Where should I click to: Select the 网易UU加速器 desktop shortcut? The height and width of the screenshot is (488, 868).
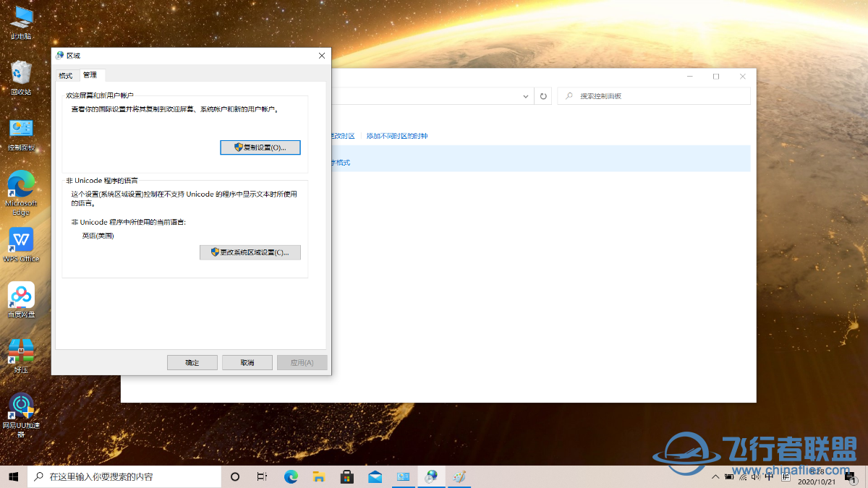pyautogui.click(x=21, y=416)
